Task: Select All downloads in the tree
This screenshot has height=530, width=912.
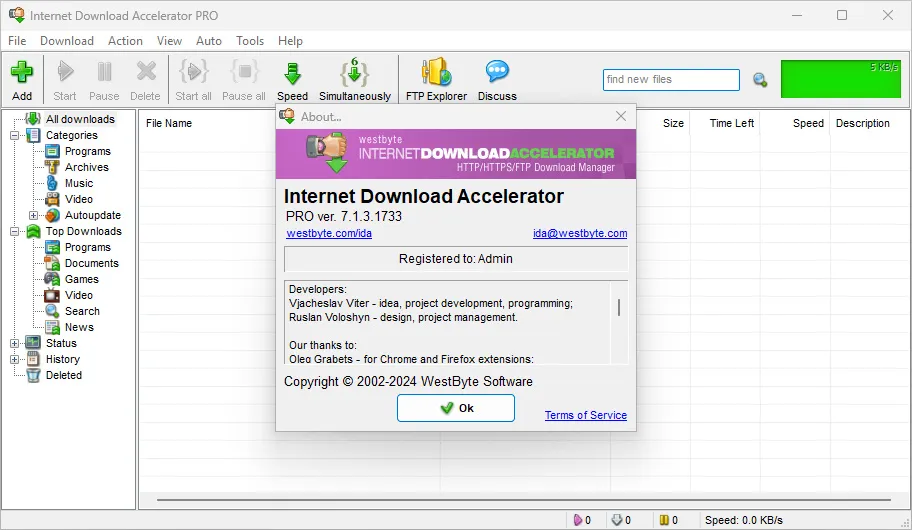Action: 80,119
